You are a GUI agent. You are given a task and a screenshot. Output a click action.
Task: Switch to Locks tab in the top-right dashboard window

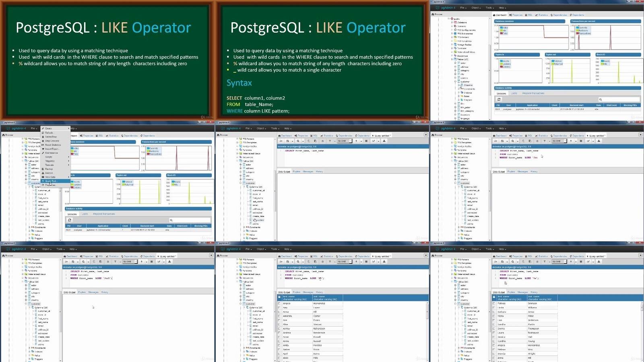click(514, 93)
